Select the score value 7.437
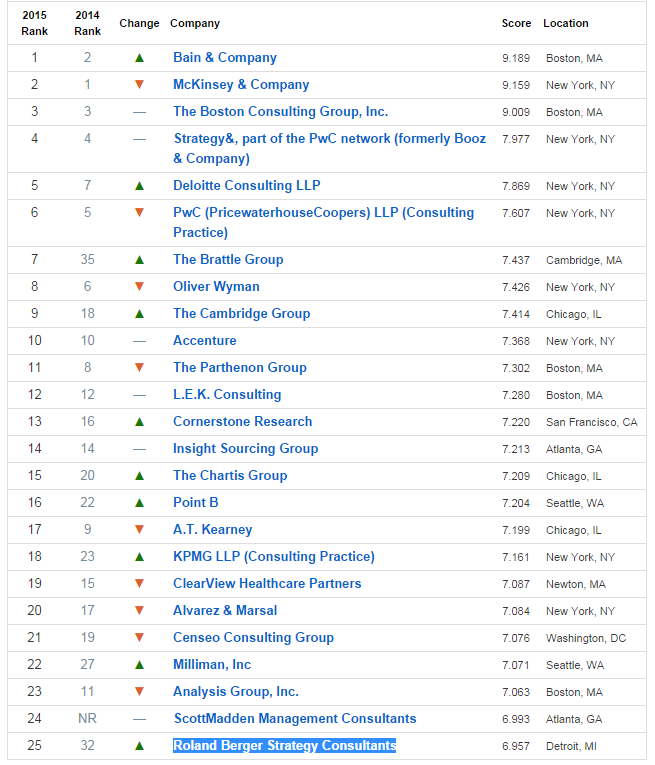Screen dimensions: 655x765 (516, 261)
